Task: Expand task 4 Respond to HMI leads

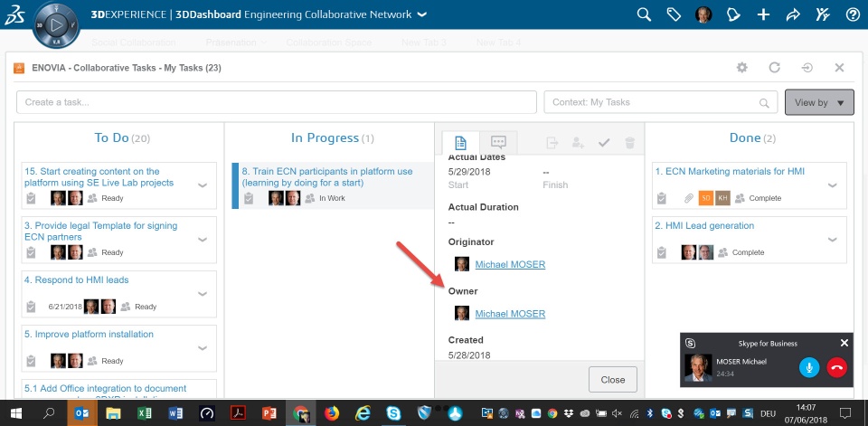Action: [x=203, y=294]
